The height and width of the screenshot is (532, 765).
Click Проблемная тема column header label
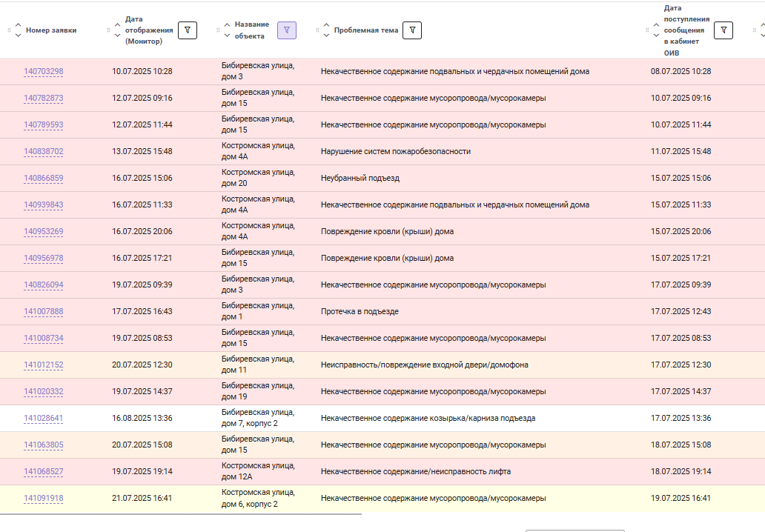(x=366, y=30)
